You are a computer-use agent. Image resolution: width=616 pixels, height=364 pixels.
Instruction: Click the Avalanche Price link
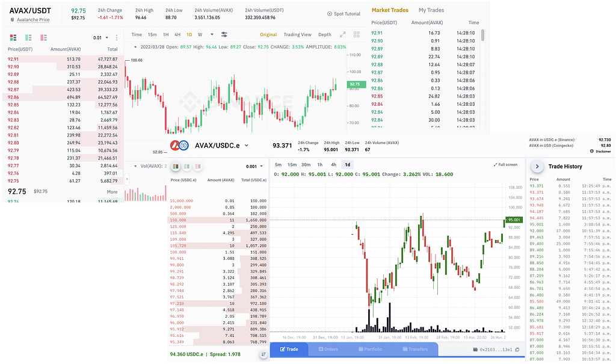click(33, 20)
